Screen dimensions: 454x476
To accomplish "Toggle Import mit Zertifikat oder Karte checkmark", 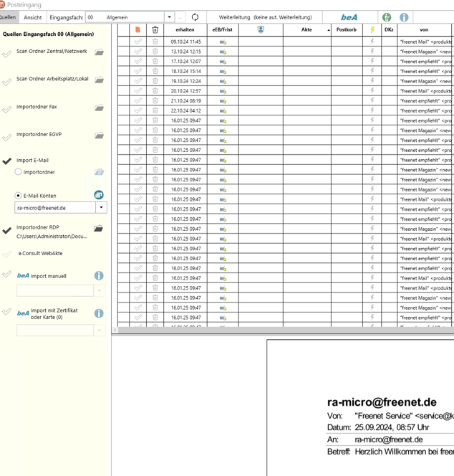I will tap(6, 311).
